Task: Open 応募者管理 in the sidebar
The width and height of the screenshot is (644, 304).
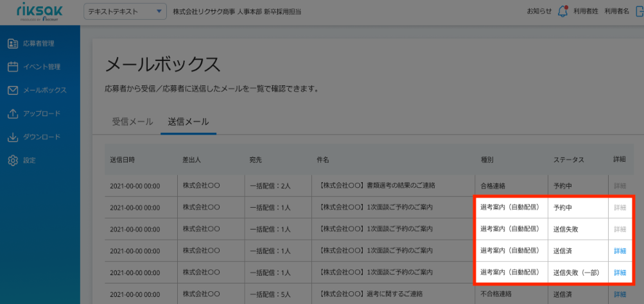Action: 31,44
